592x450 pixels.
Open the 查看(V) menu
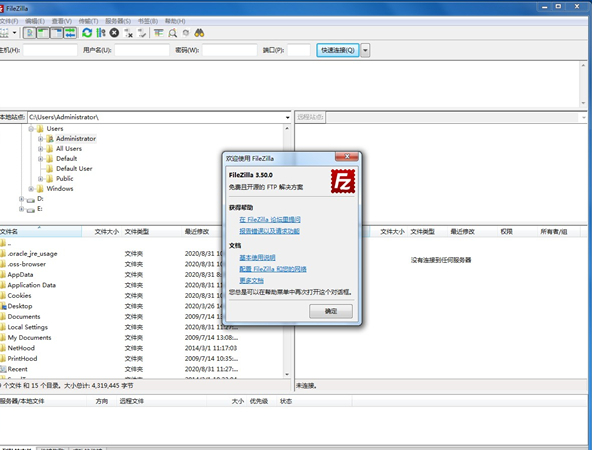point(62,21)
